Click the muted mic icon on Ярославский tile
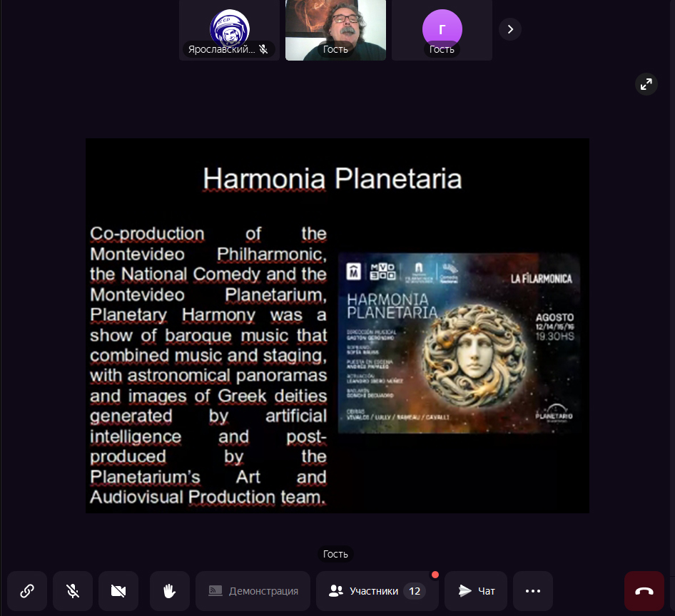This screenshot has height=616, width=675. [x=263, y=49]
